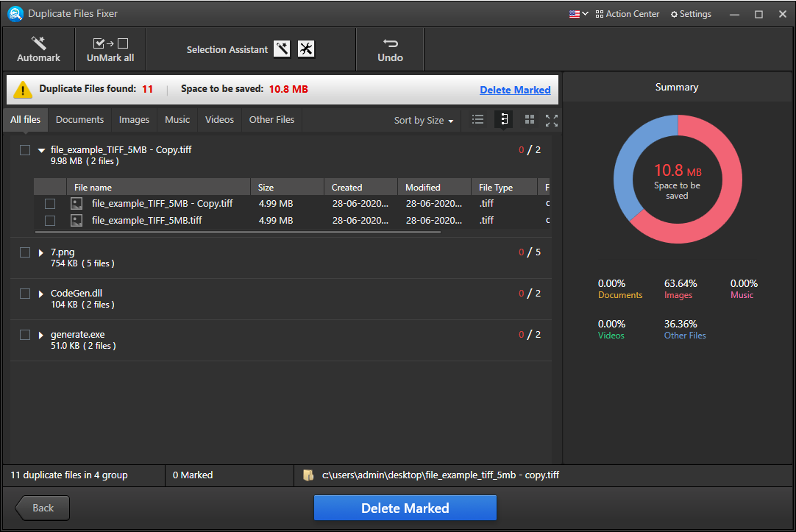Screen dimensions: 796x532
Task: Open the Selection Assistant wand tool
Action: tap(282, 49)
